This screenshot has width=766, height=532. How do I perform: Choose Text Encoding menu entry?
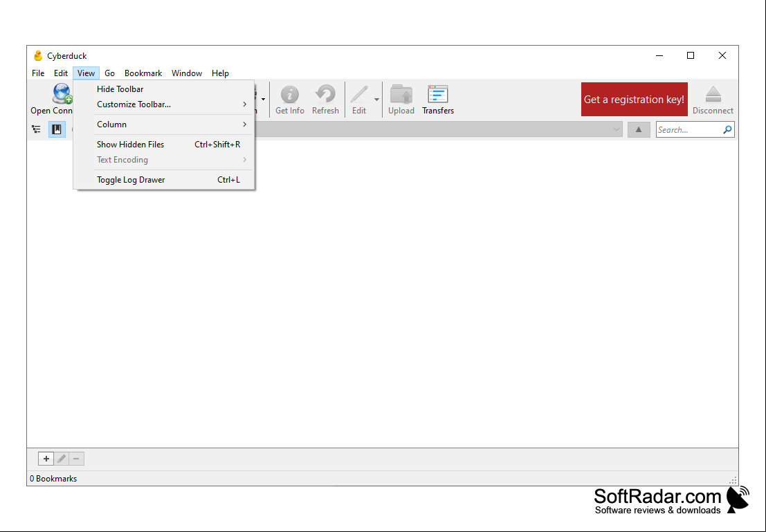[x=164, y=160]
